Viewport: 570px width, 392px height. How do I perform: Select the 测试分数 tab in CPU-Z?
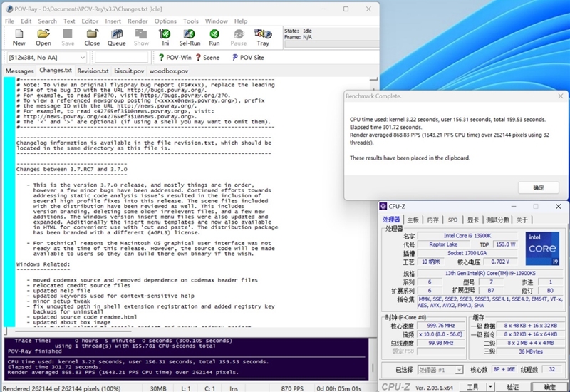497,220
